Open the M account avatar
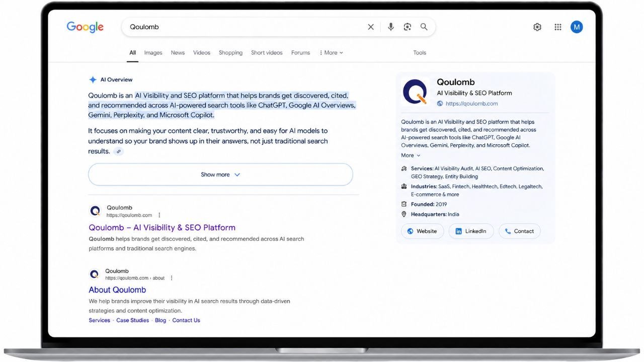 pyautogui.click(x=577, y=27)
